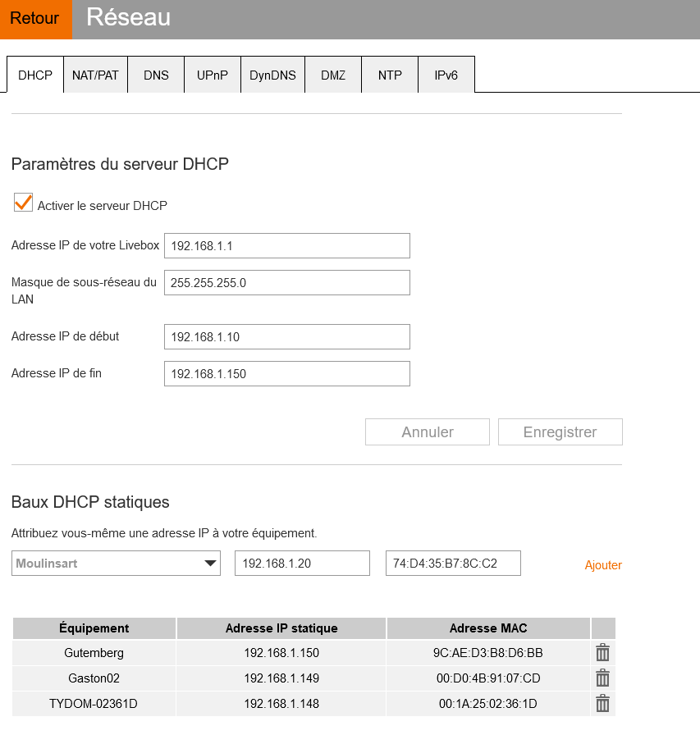700x735 pixels.
Task: Switch to the NTP tab
Action: [390, 75]
